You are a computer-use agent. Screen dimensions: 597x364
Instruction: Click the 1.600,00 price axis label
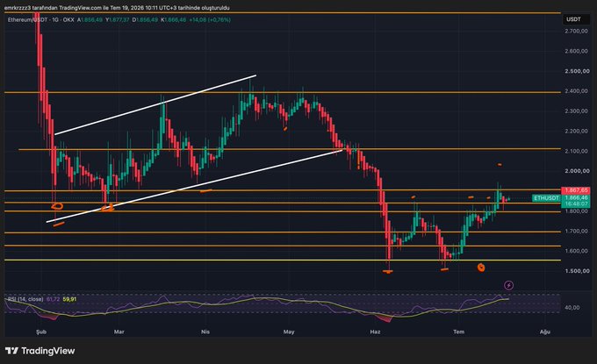[577, 251]
